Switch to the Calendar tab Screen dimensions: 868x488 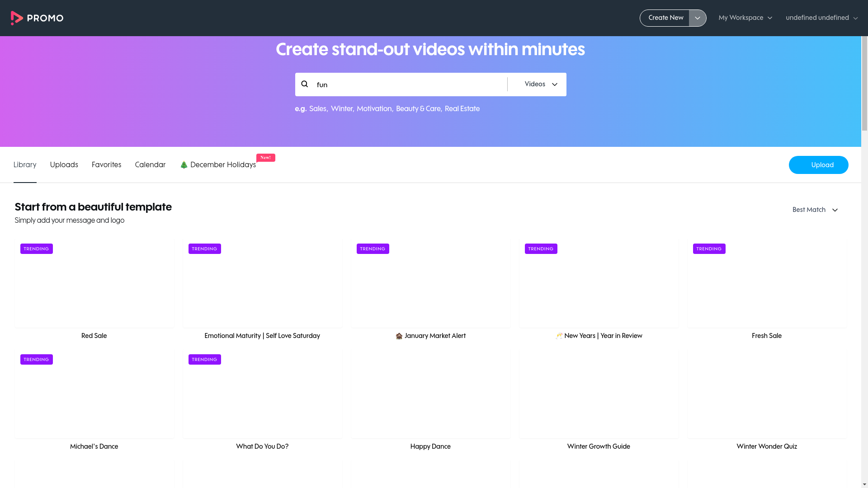(x=150, y=165)
